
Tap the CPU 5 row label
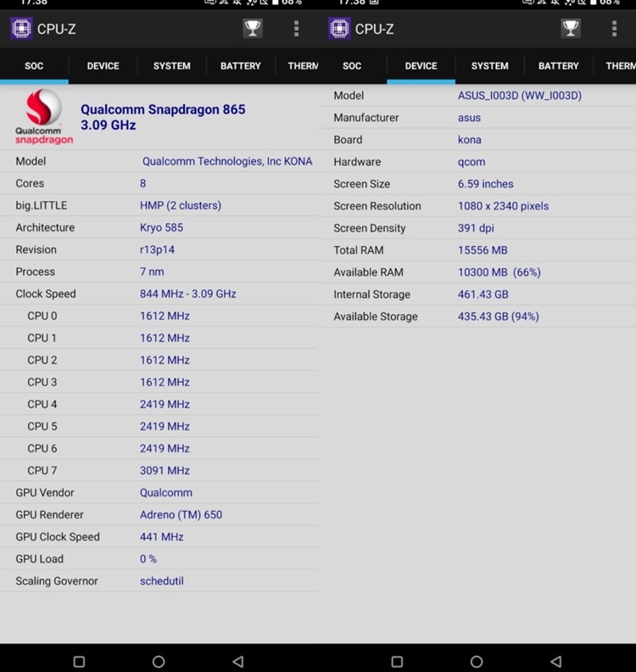tap(42, 427)
